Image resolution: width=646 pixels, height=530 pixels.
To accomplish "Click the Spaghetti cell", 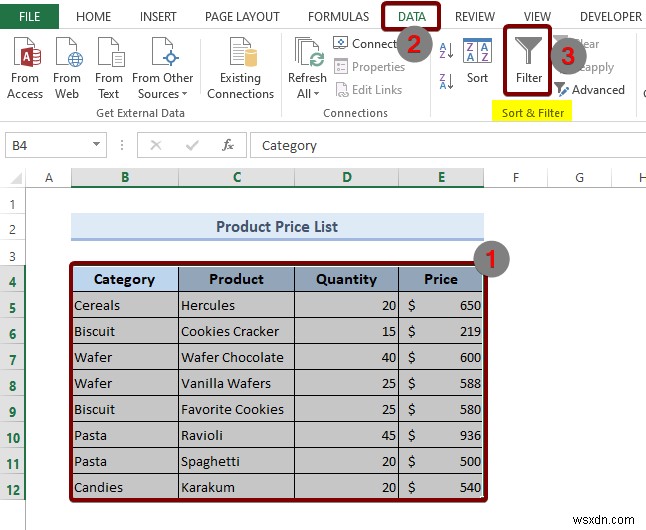I will tap(236, 461).
